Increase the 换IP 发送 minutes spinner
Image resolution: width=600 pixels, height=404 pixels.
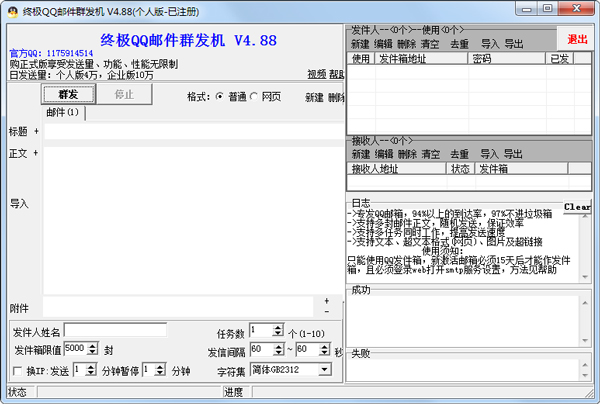(x=91, y=367)
